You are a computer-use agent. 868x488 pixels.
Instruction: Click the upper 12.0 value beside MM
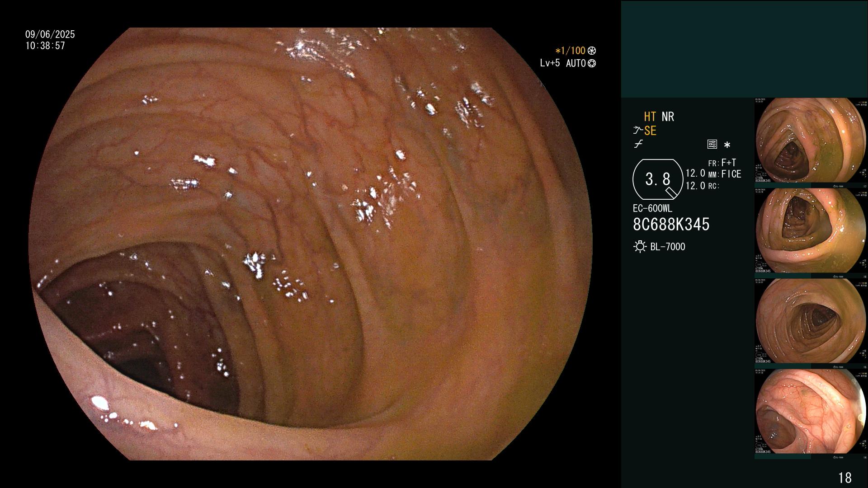[x=695, y=174]
